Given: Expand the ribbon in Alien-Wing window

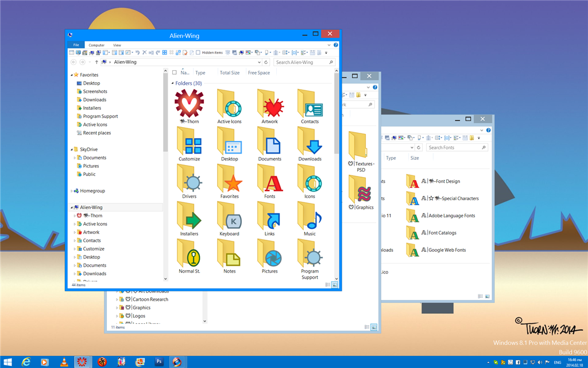Looking at the screenshot, I should 329,45.
